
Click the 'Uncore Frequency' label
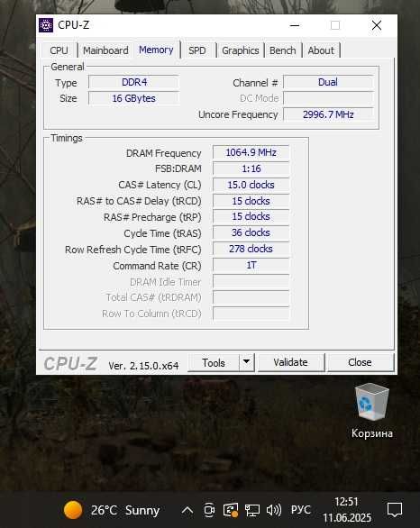click(x=238, y=114)
